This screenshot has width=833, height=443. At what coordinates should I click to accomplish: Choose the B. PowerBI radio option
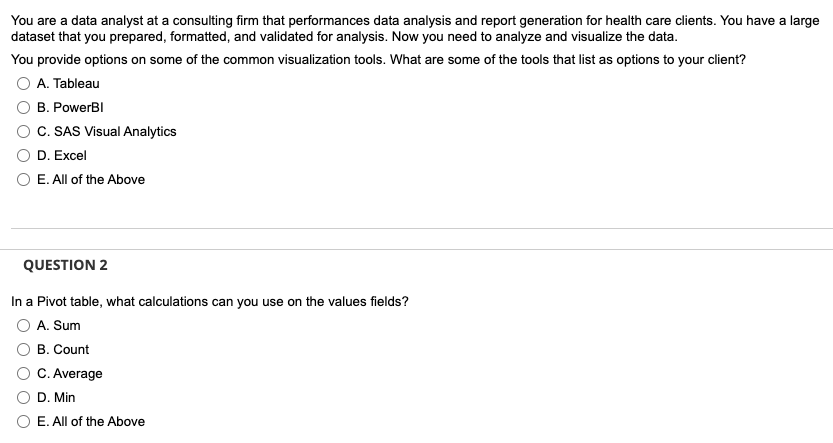point(23,108)
